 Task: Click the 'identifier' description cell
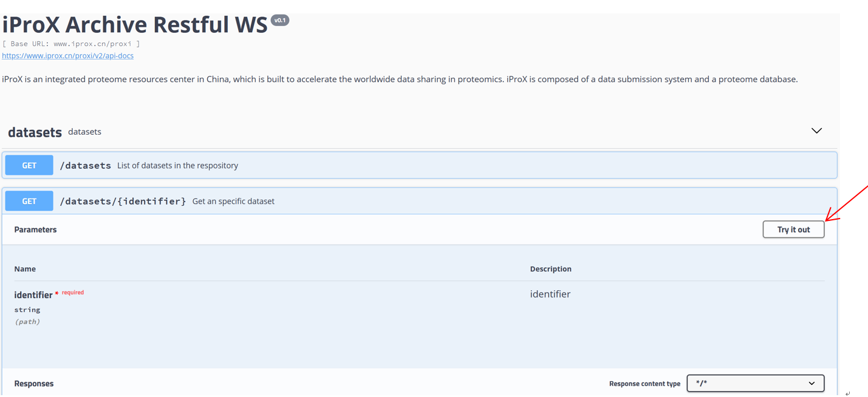point(550,294)
